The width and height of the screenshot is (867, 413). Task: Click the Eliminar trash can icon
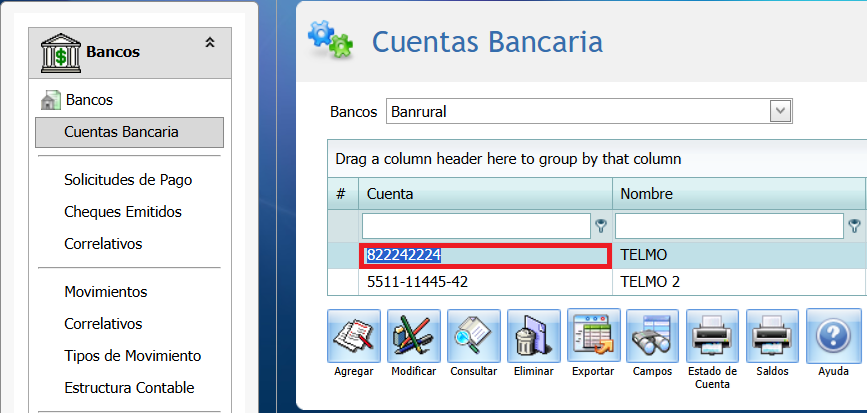534,336
